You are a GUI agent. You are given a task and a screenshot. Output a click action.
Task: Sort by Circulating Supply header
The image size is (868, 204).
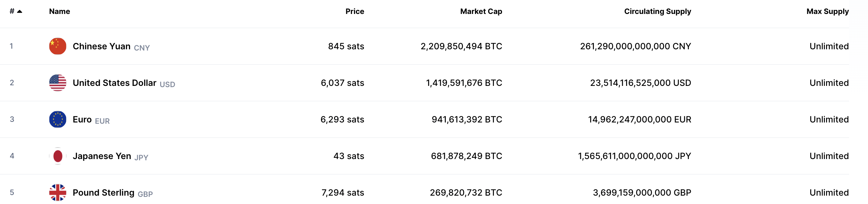(657, 11)
